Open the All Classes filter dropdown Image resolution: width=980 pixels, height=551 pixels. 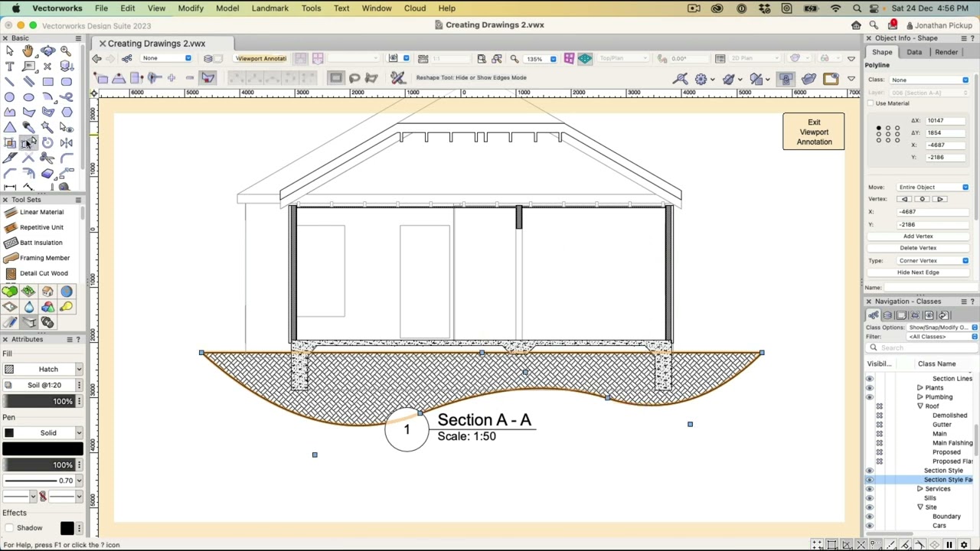pos(942,337)
